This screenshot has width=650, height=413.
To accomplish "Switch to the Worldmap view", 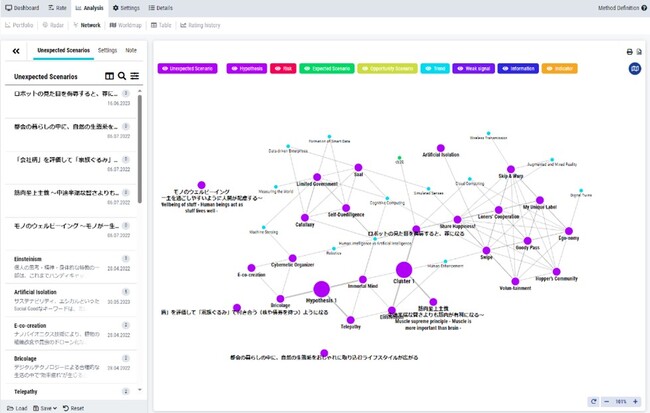I will click(126, 25).
